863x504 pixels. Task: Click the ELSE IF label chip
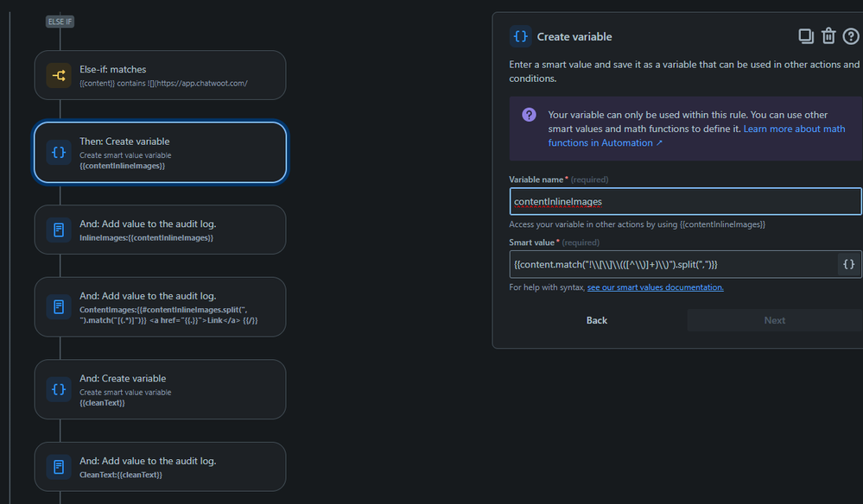[60, 21]
